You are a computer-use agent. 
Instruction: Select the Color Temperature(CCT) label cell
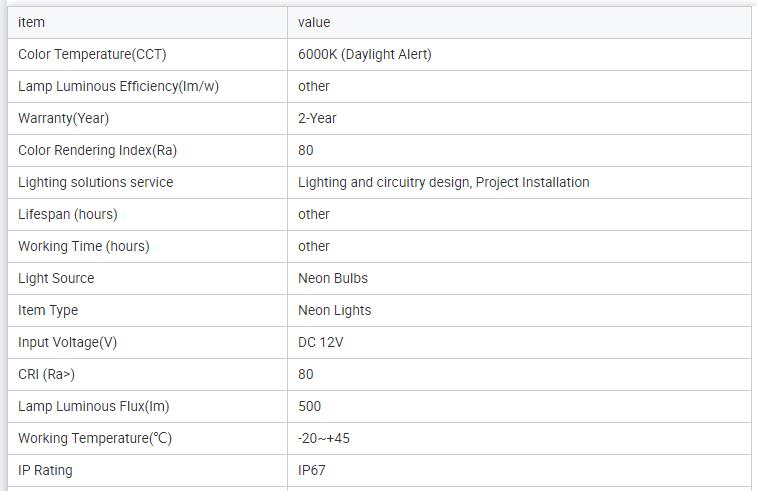(x=92, y=54)
